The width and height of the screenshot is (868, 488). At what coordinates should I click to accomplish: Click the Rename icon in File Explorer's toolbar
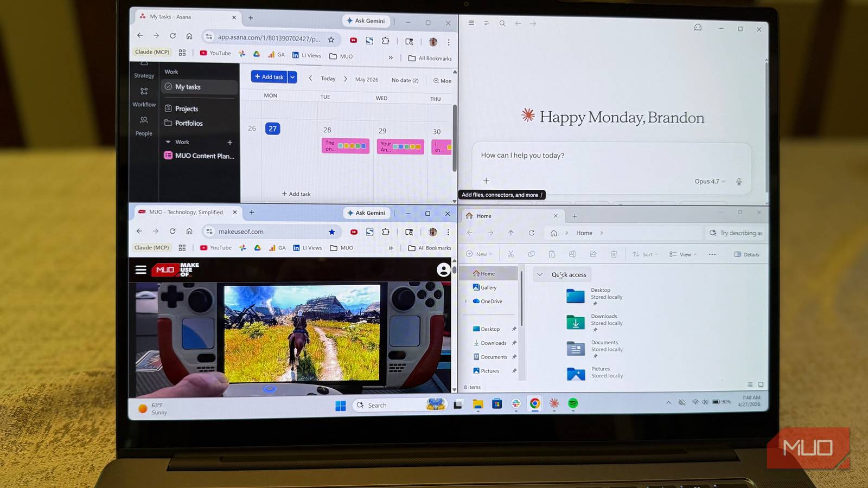pos(572,254)
